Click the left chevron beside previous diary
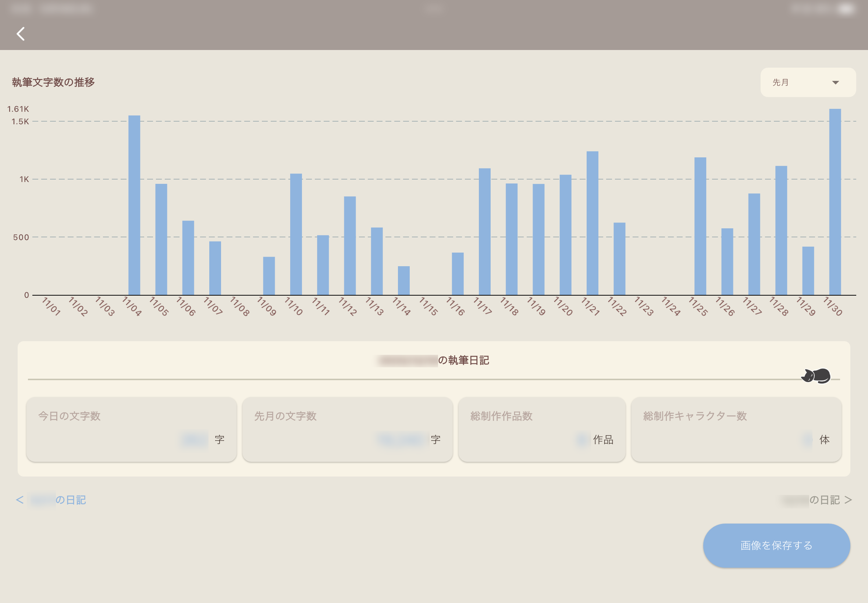 pos(19,500)
